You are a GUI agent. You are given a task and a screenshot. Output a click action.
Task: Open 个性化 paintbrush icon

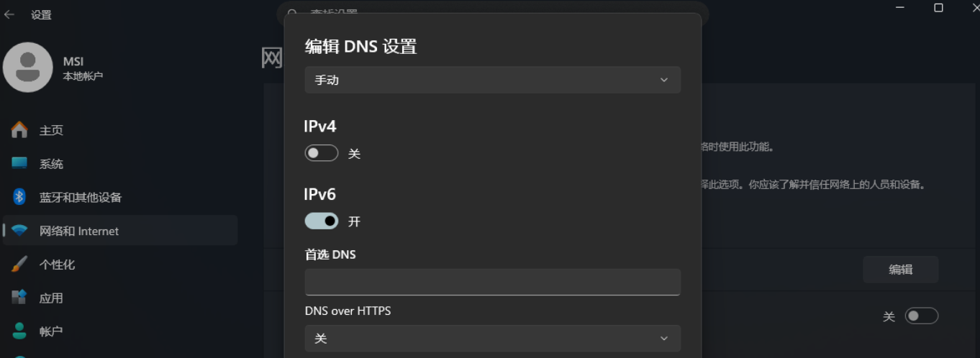pyautogui.click(x=19, y=264)
